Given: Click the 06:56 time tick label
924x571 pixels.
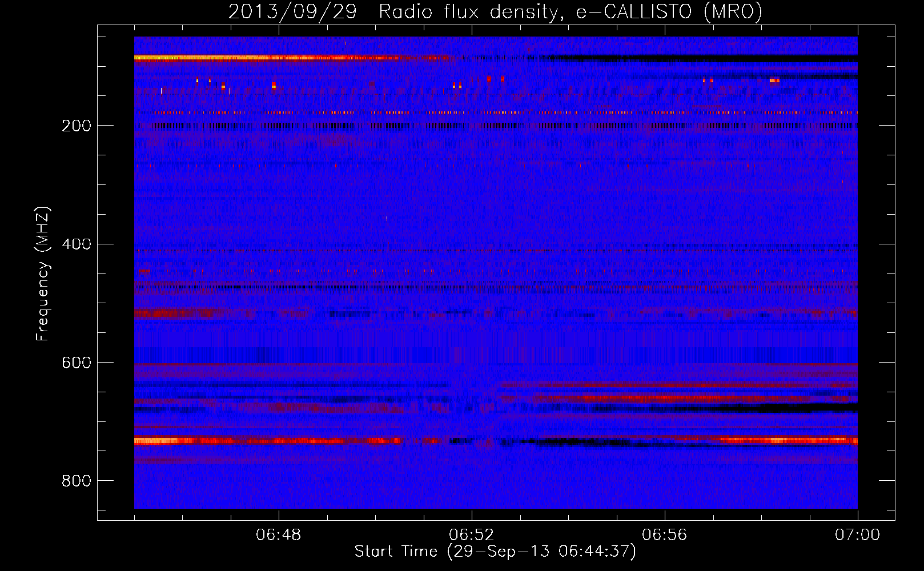Looking at the screenshot, I should point(665,535).
